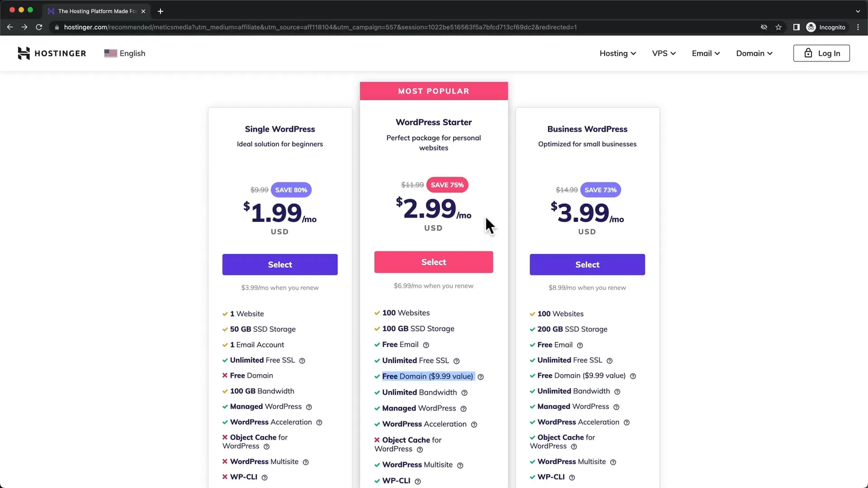Click '200 GB SSD Storage' feature
This screenshot has height=488, width=868.
[x=572, y=329]
